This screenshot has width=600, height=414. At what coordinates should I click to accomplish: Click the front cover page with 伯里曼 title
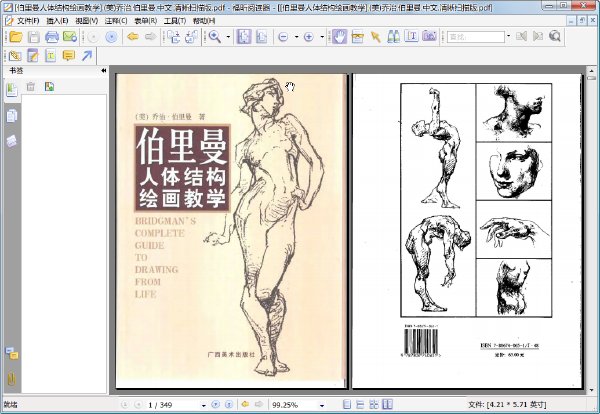[232, 231]
